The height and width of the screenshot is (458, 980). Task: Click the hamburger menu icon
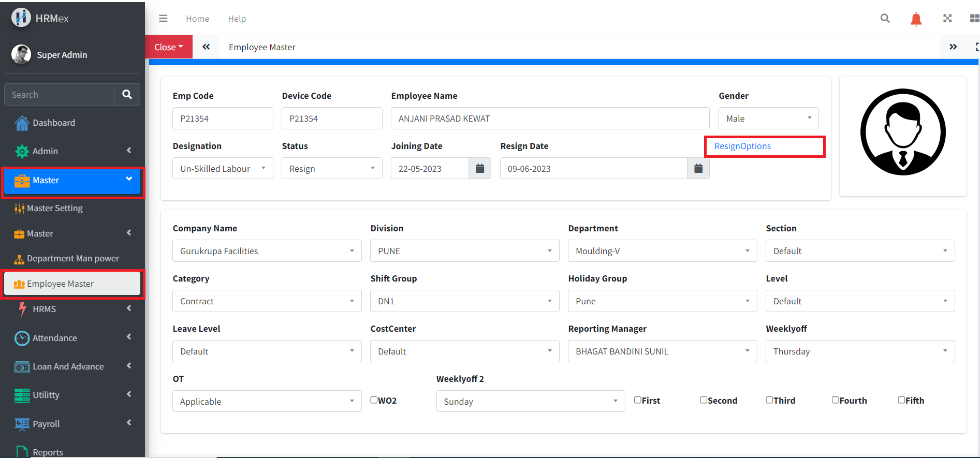point(163,19)
